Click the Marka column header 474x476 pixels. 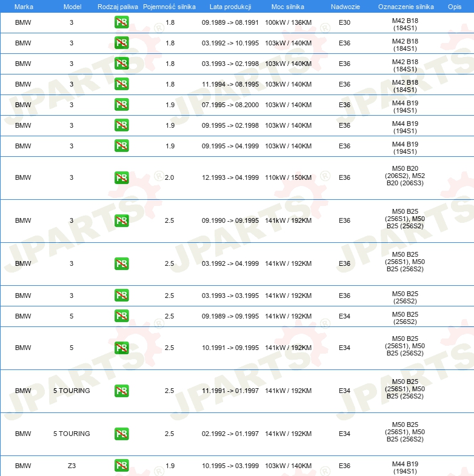pos(24,7)
